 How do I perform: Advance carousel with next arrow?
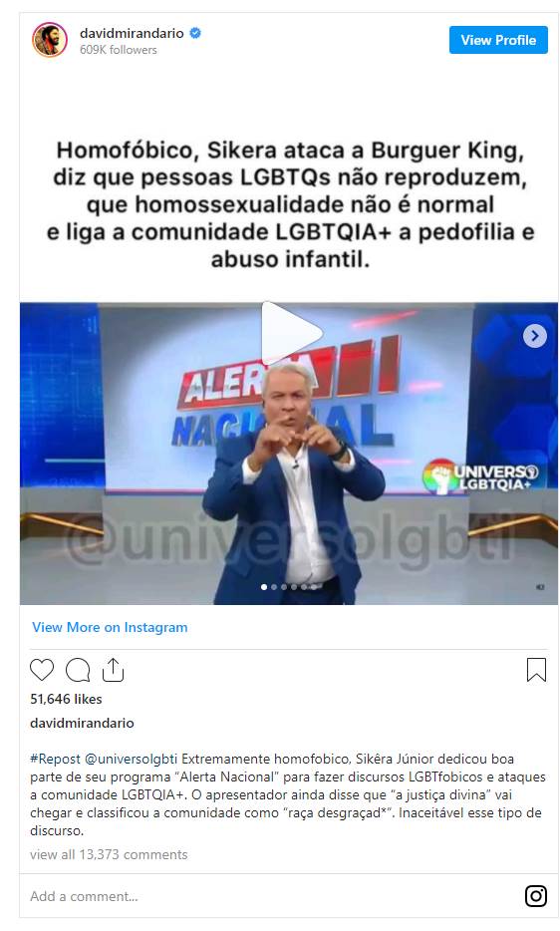[x=534, y=336]
